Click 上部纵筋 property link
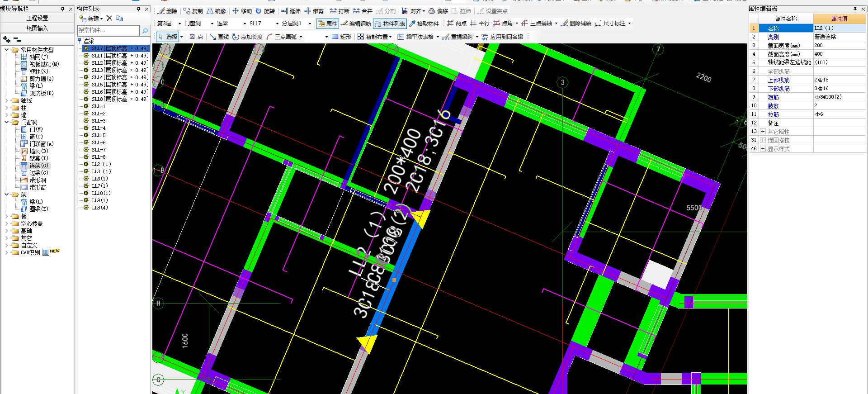 (778, 80)
